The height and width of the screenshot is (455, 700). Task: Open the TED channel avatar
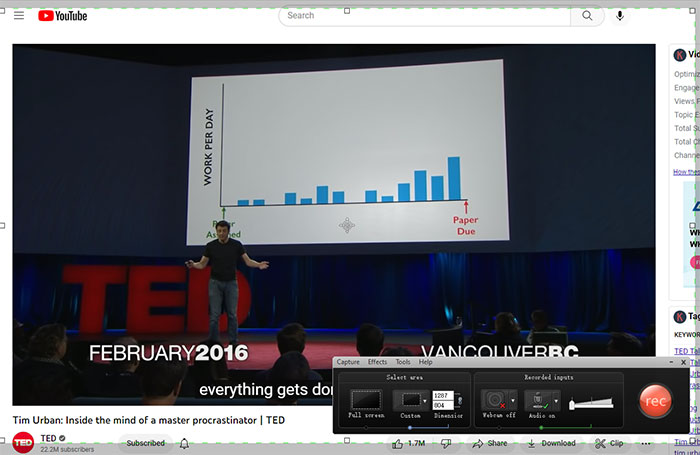(23, 442)
